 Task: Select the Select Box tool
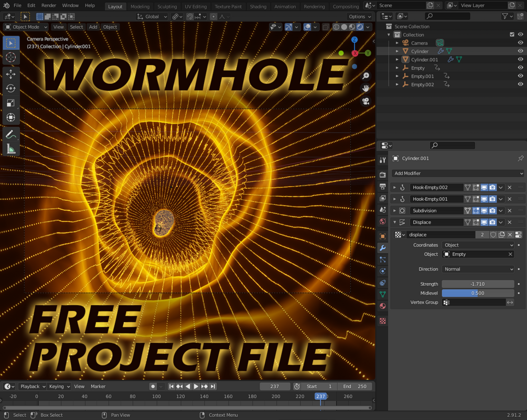coord(11,44)
